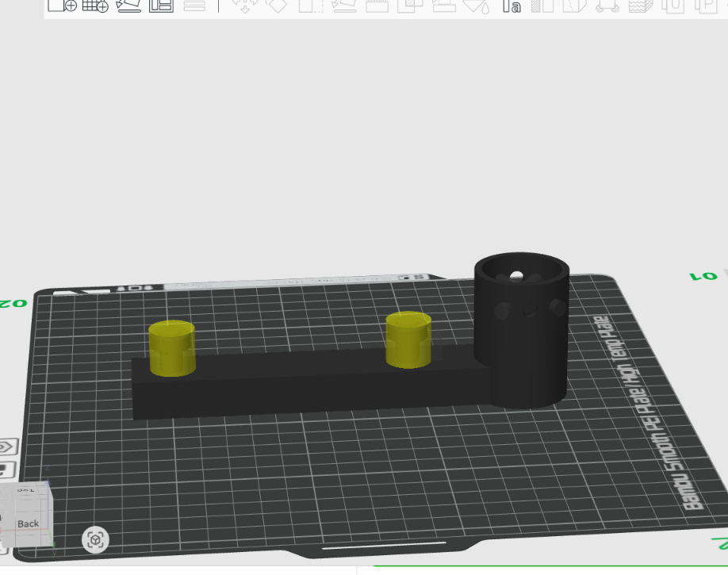Click the Arrange all objects icon
The image size is (728, 575).
(161, 6)
